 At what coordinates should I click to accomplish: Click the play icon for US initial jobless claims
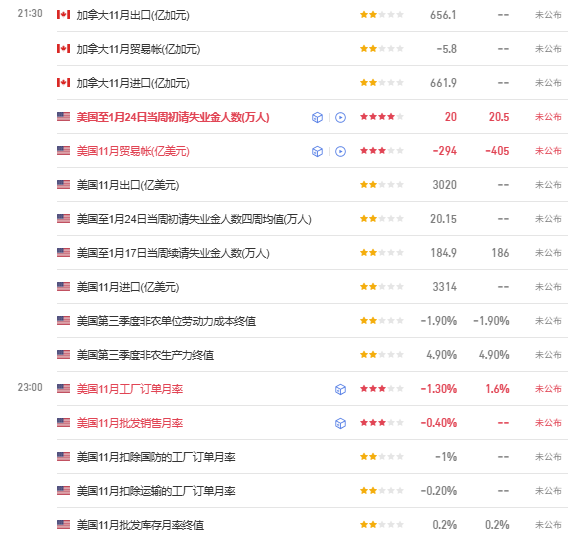click(x=340, y=117)
